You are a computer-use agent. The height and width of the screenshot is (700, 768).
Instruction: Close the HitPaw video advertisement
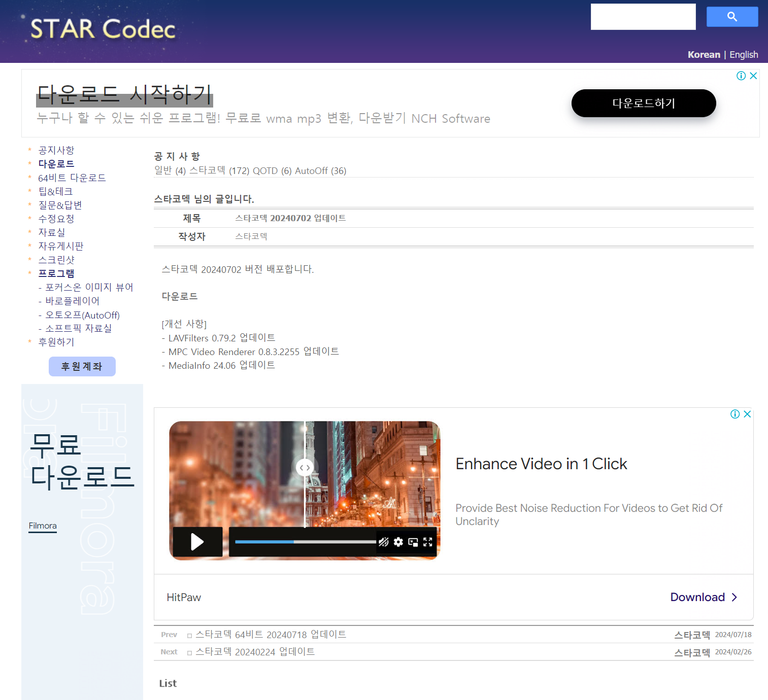pyautogui.click(x=747, y=414)
